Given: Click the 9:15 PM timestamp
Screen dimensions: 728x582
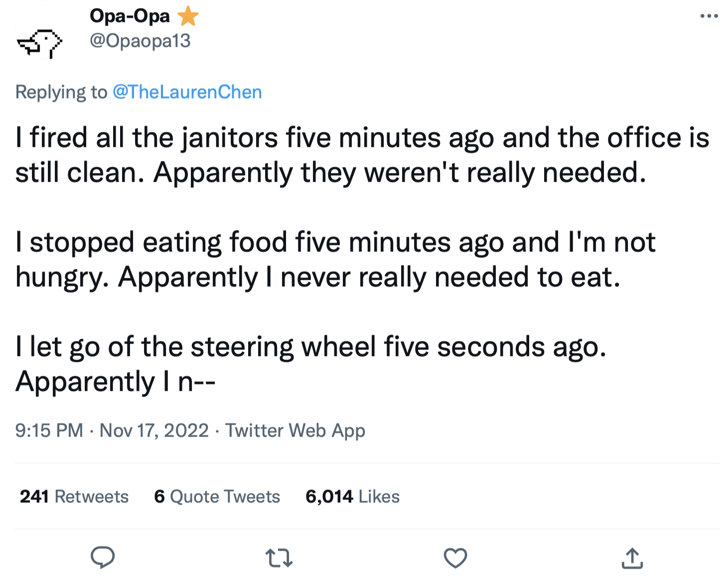Looking at the screenshot, I should coord(49,430).
